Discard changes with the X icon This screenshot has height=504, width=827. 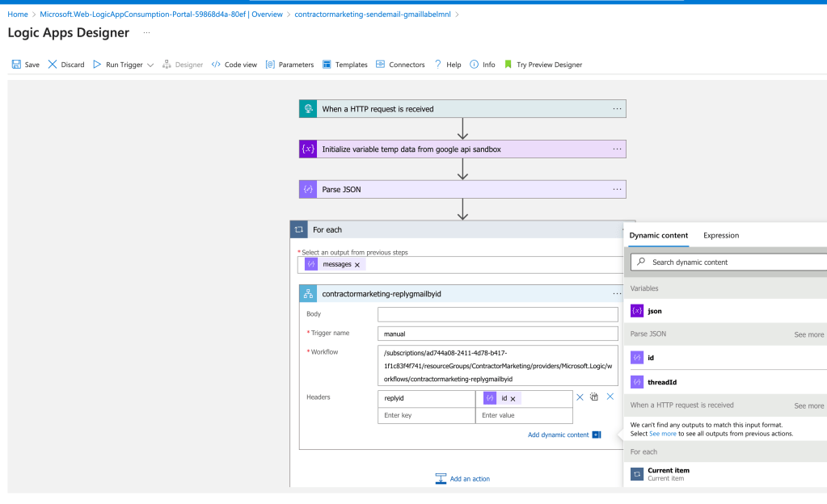pyautogui.click(x=53, y=65)
